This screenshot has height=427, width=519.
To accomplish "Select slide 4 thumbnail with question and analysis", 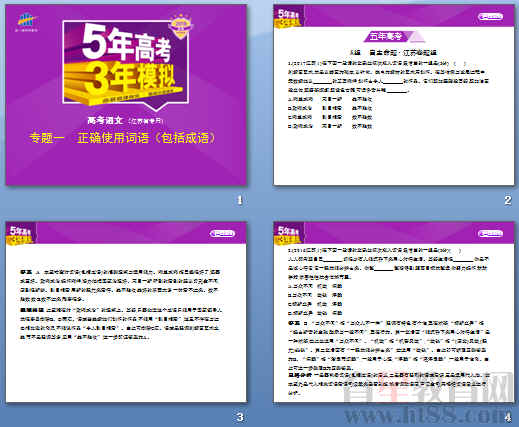I will pos(394,312).
